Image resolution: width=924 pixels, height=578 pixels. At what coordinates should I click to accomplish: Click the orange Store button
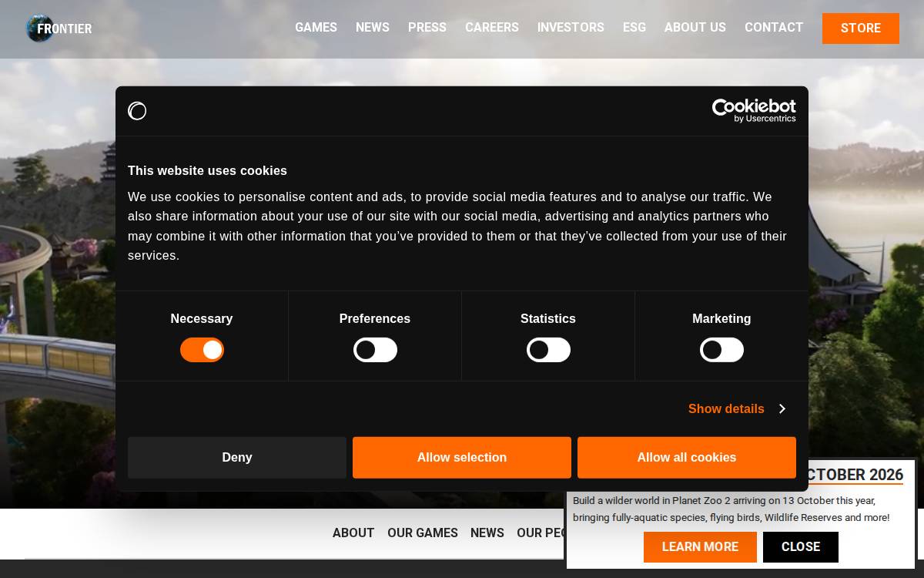pyautogui.click(x=861, y=29)
